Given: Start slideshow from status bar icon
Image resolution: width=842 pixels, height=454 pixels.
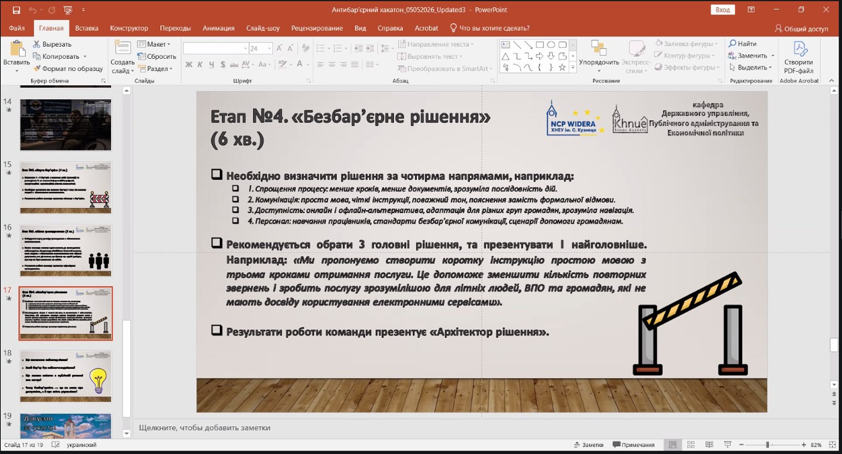Looking at the screenshot, I should [728, 445].
